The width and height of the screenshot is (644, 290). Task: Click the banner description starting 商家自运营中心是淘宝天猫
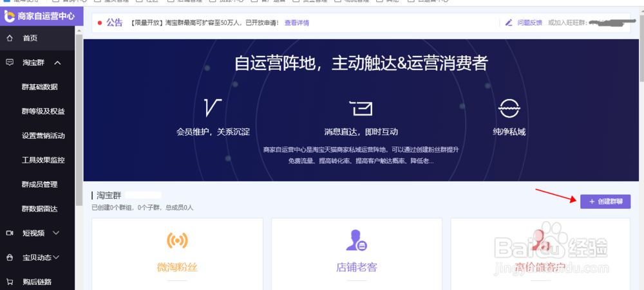coord(361,156)
